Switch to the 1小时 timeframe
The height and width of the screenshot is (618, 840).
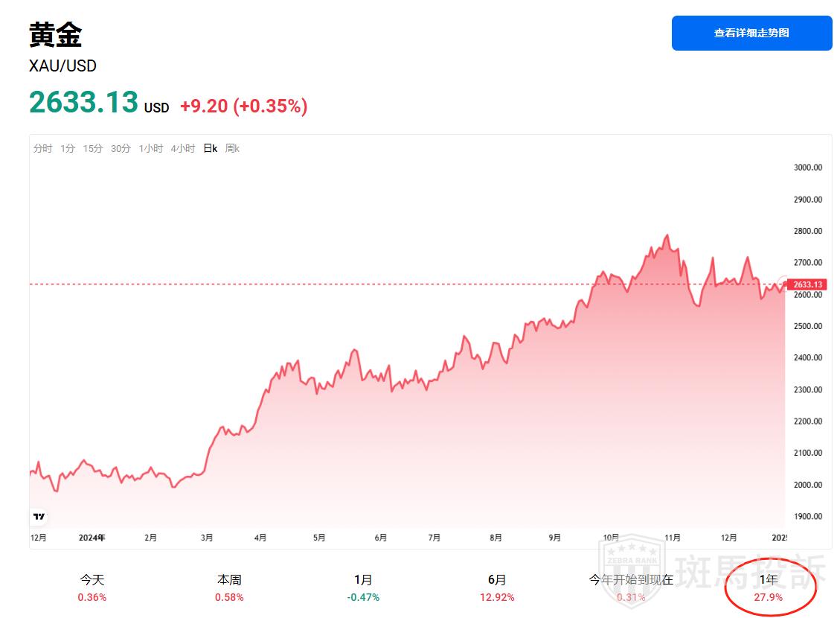150,148
